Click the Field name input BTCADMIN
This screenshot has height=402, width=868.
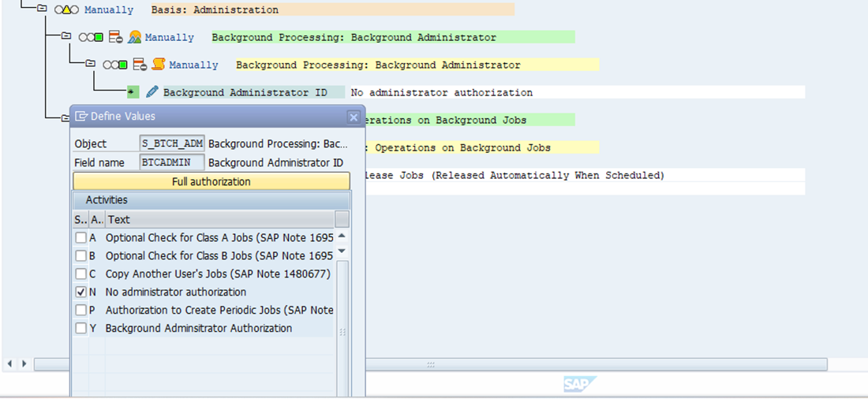[x=172, y=162]
